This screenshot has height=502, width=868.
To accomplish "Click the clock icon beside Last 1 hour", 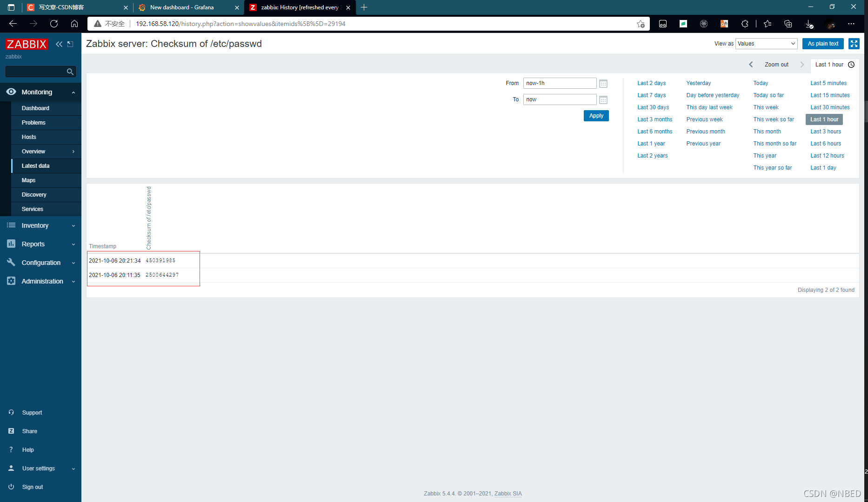I will 851,65.
